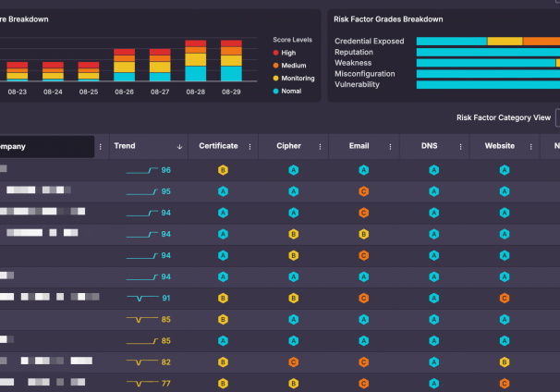Click Email grade C in score 91 row

(x=363, y=298)
